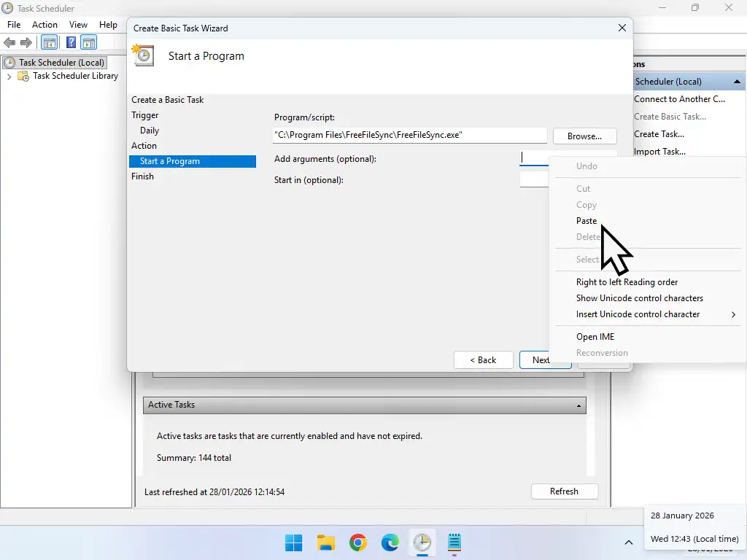Open Help via the question mark toolbar icon
This screenshot has width=747, height=560.
[x=70, y=42]
